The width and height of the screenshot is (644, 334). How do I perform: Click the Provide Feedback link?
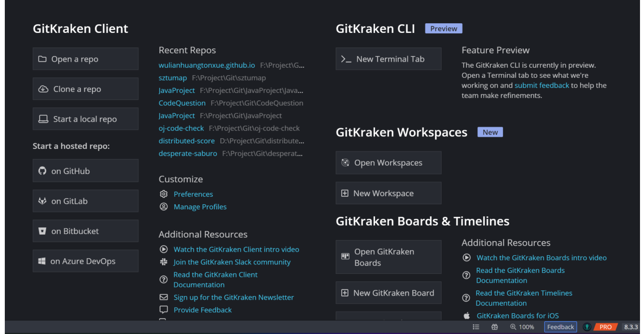tap(202, 310)
